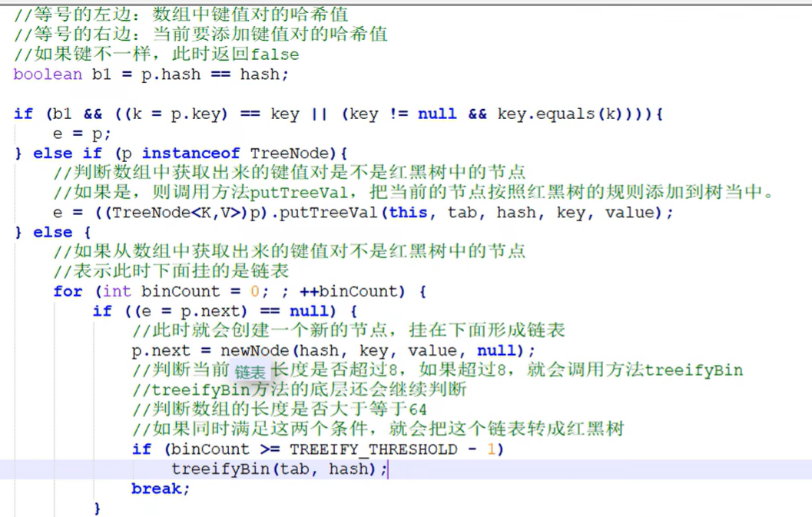Click the 'break;' statement

[x=161, y=489]
